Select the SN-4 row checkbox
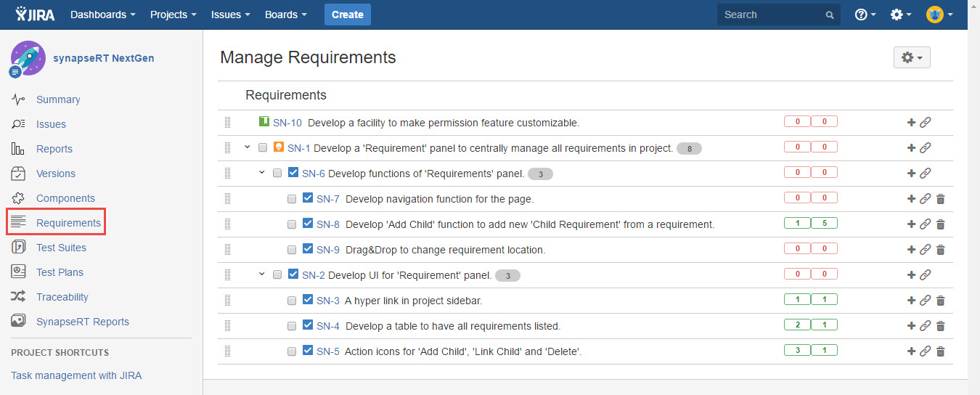Image resolution: width=980 pixels, height=395 pixels. pyautogui.click(x=292, y=326)
